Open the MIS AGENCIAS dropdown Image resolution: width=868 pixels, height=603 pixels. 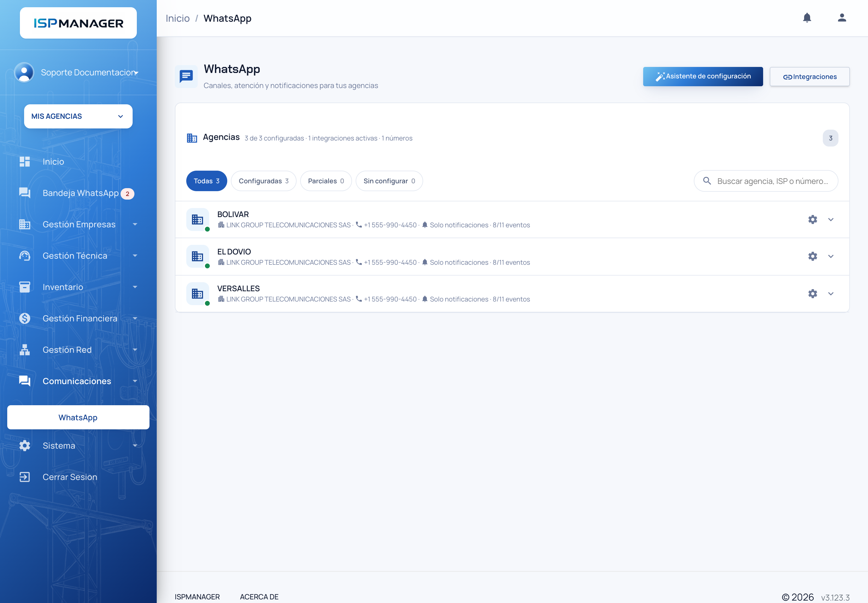[x=78, y=116]
